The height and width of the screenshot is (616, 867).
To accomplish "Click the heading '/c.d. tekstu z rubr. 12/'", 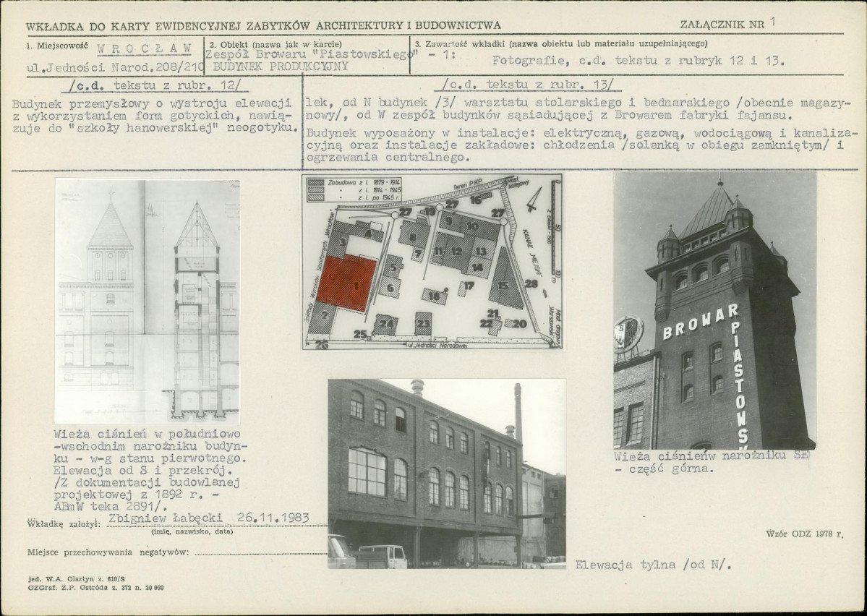I will coord(155,85).
